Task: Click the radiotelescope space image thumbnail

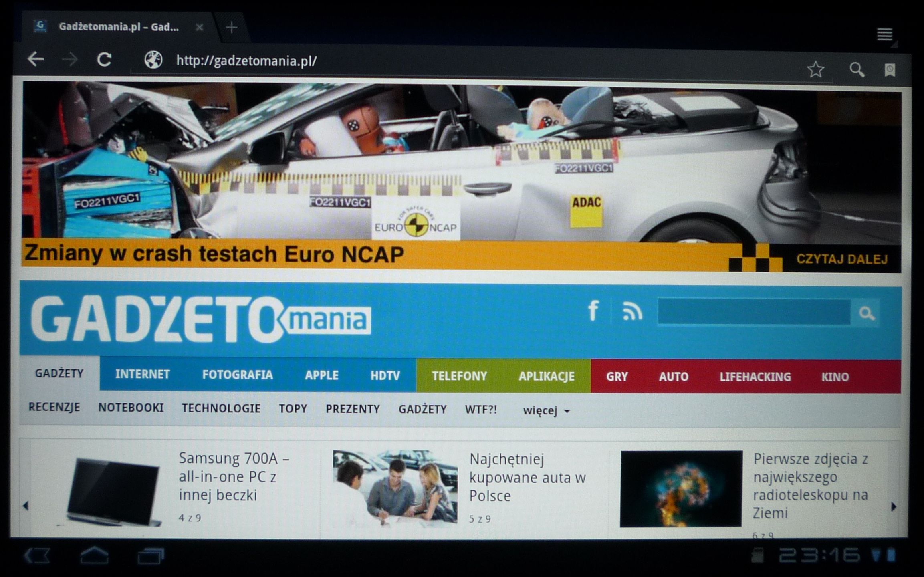Action: click(681, 489)
